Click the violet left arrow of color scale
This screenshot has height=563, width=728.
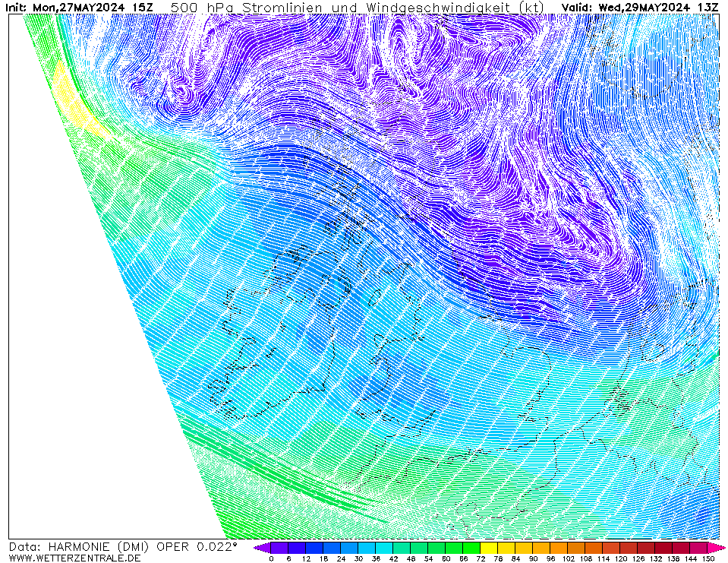[263, 548]
